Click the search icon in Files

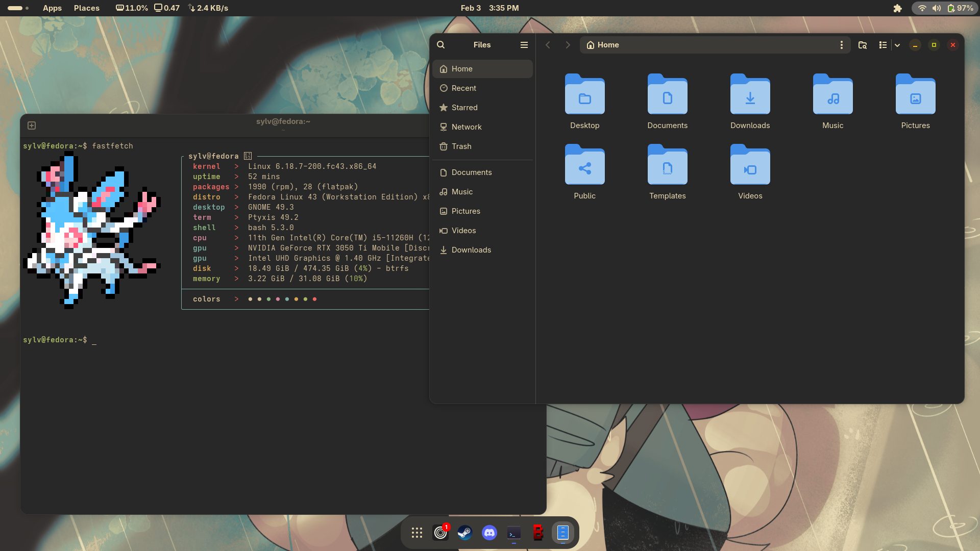(441, 45)
